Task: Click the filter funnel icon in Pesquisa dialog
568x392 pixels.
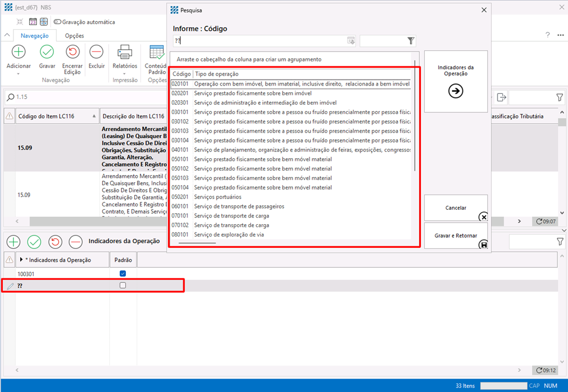Action: click(x=411, y=41)
